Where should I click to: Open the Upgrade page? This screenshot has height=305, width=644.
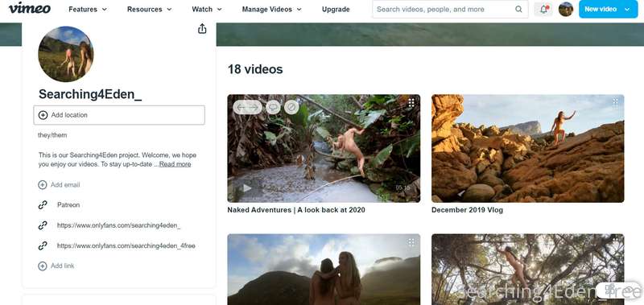(x=336, y=9)
